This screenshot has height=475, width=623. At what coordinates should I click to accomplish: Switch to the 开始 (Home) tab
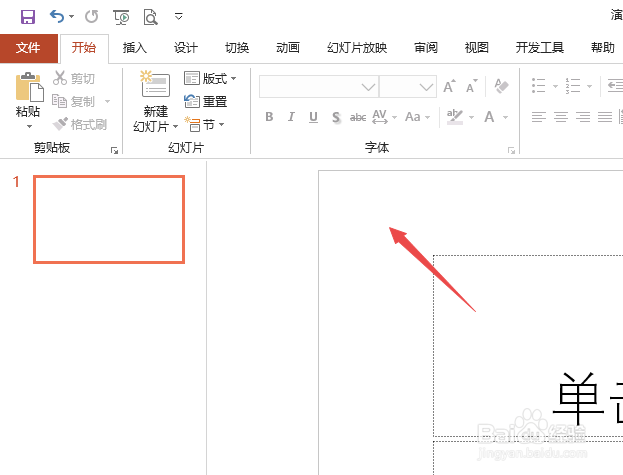point(84,48)
